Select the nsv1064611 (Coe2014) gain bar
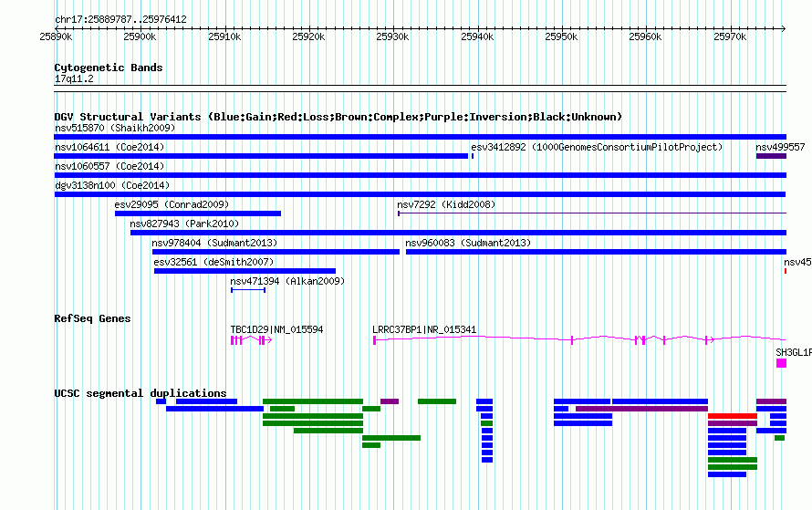The image size is (812, 510). (261, 156)
